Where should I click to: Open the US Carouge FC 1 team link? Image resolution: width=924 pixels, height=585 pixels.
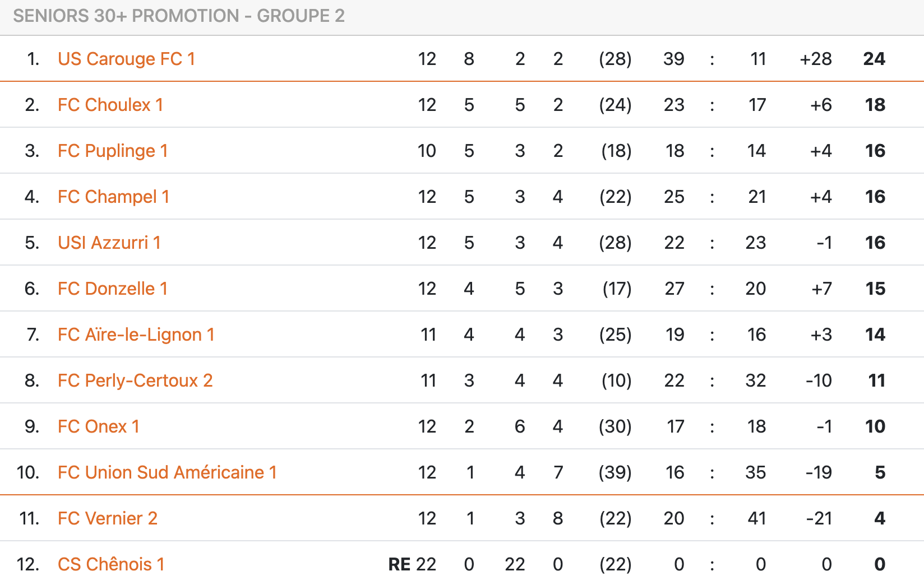[126, 59]
